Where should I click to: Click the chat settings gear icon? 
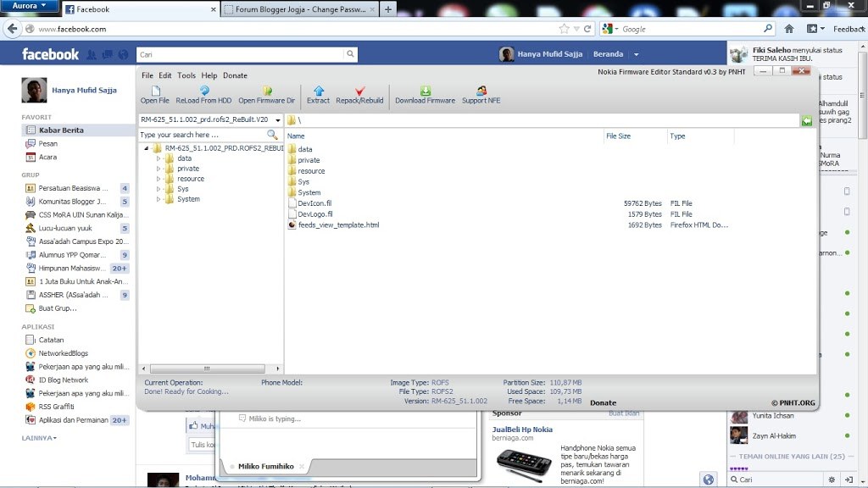coord(832,480)
